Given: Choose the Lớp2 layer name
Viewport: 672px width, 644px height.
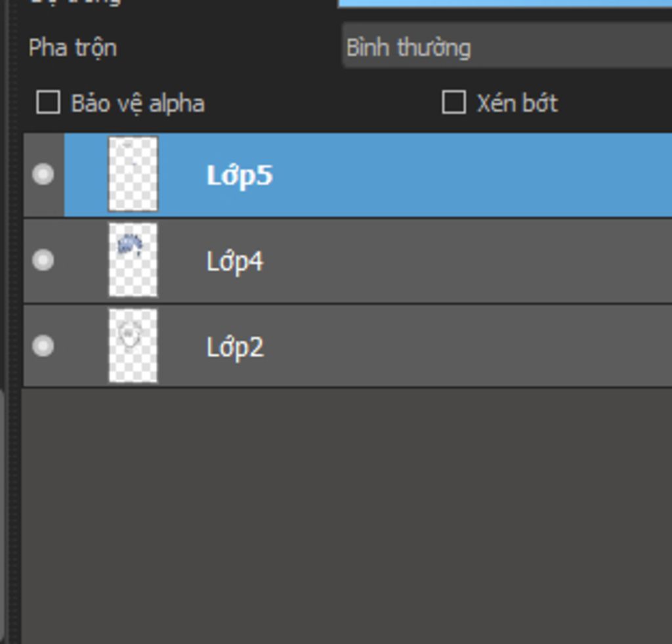Looking at the screenshot, I should 235,347.
